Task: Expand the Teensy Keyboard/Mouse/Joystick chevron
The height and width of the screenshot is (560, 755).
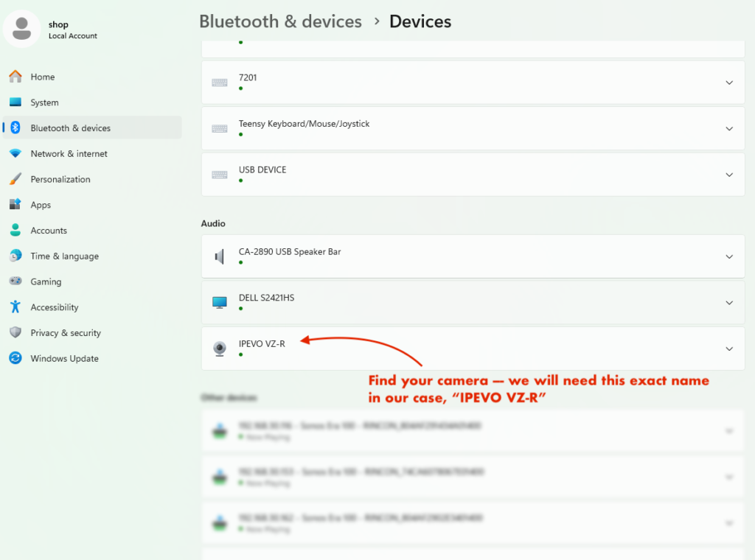Action: [x=729, y=128]
